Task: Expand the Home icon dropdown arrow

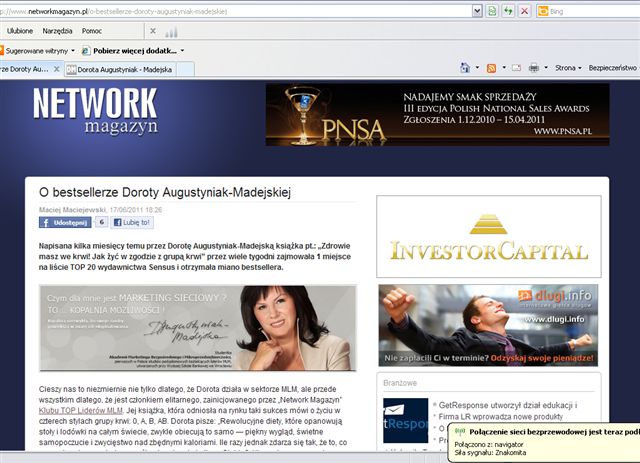Action: click(477, 68)
